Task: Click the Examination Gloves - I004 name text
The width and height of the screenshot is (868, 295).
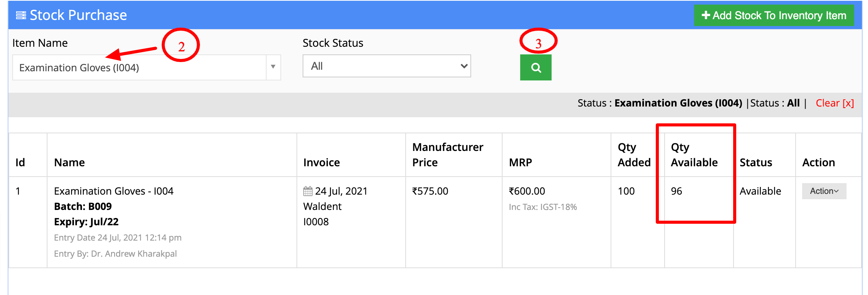Action: [x=114, y=191]
